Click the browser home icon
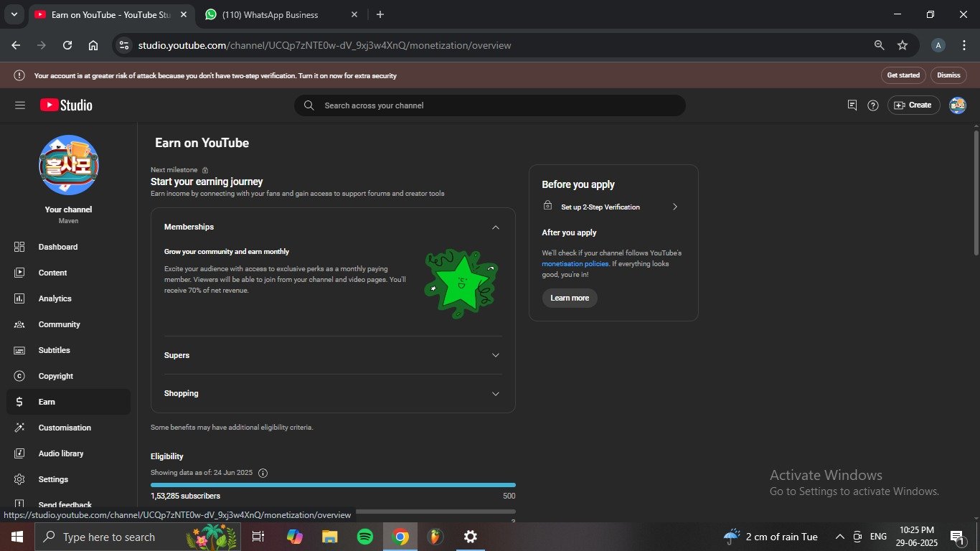The image size is (980, 551). [93, 45]
